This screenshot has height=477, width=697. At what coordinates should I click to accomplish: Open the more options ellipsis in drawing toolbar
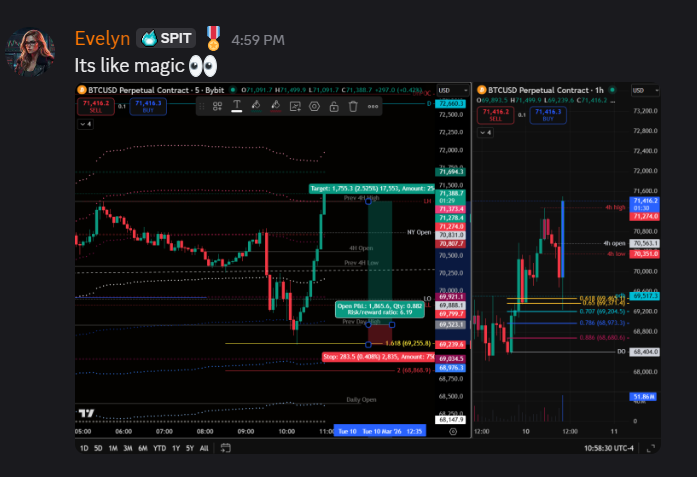pyautogui.click(x=373, y=106)
